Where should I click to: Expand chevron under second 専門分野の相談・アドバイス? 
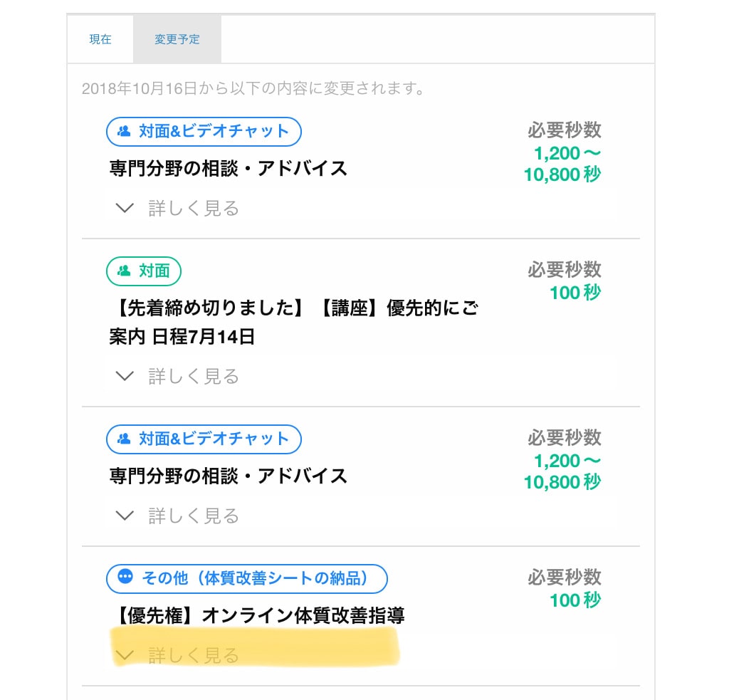coord(125,516)
